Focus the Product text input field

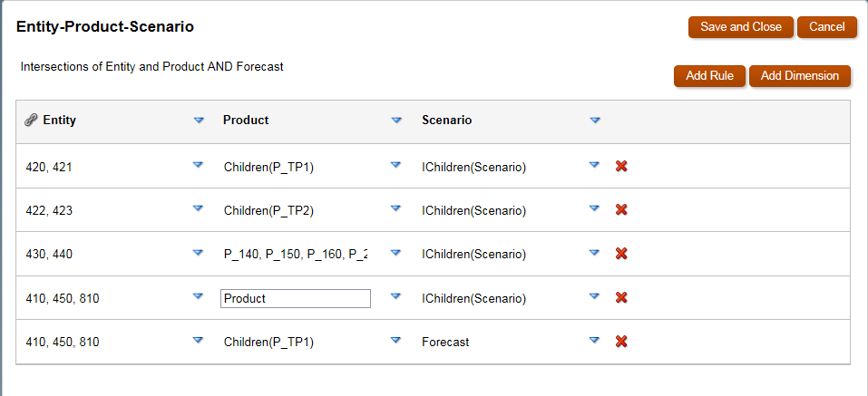coord(296,299)
